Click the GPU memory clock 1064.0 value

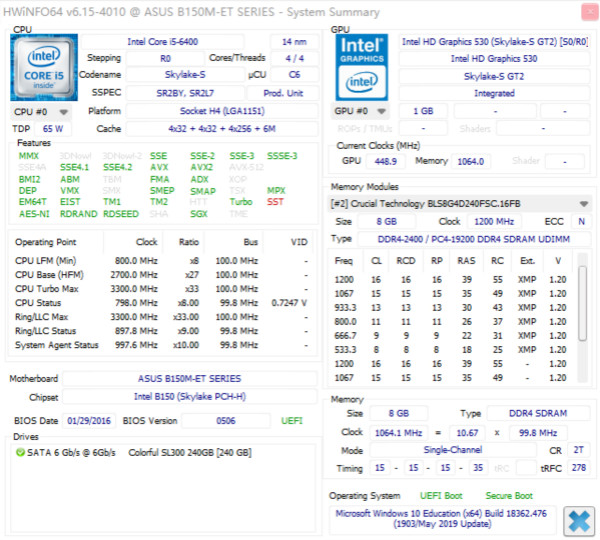coord(471,161)
